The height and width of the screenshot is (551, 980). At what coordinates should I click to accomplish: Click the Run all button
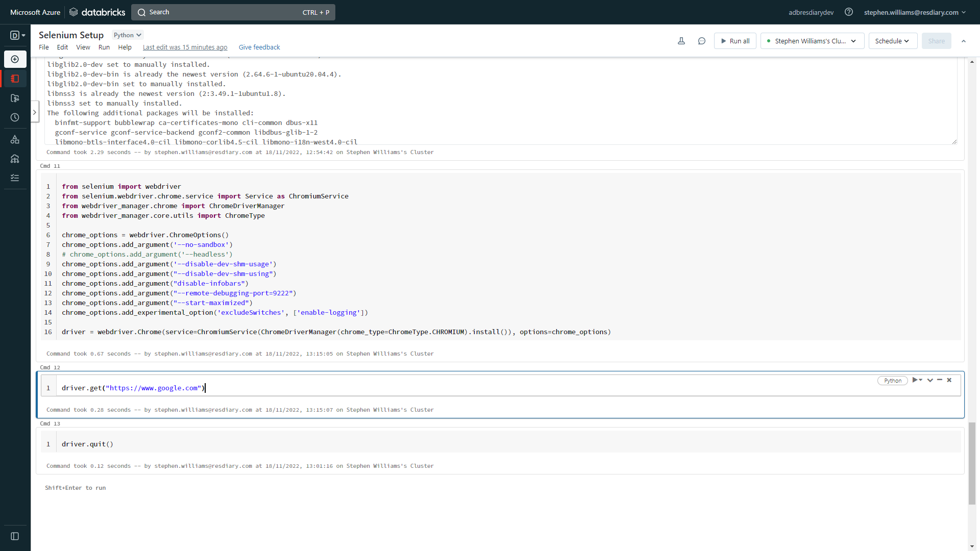coord(735,41)
